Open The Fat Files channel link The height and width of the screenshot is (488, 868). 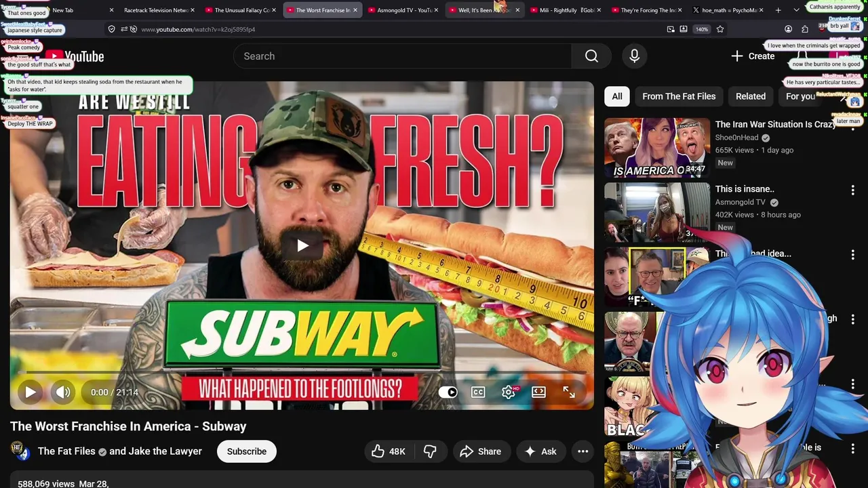click(x=66, y=451)
